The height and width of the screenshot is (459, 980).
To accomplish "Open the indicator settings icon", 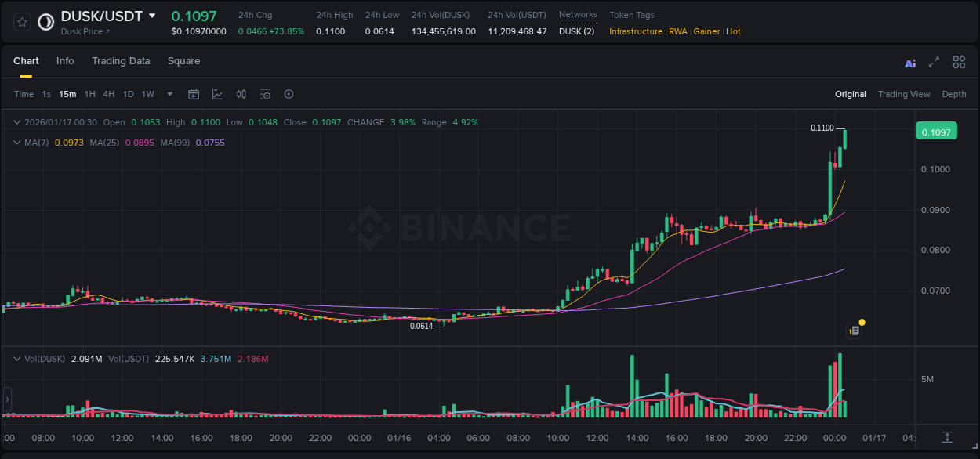I will [265, 94].
